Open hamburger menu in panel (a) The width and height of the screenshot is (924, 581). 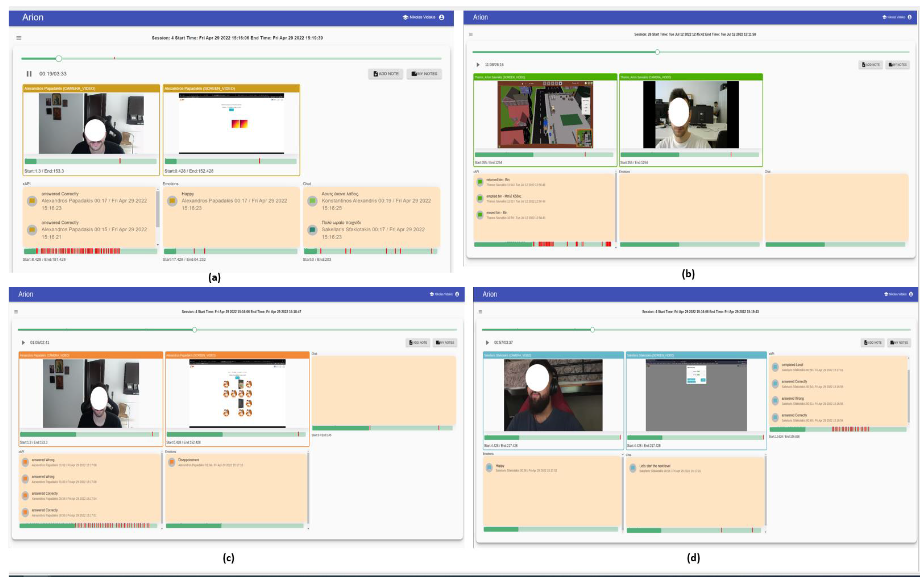[19, 38]
